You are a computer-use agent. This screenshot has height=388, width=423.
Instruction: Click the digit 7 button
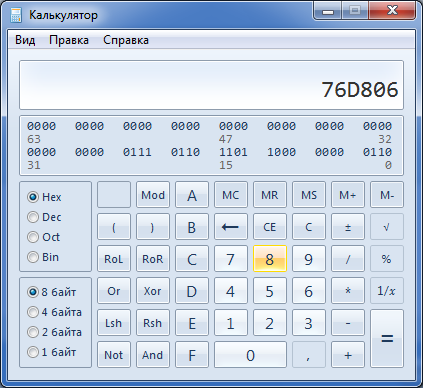pos(231,259)
